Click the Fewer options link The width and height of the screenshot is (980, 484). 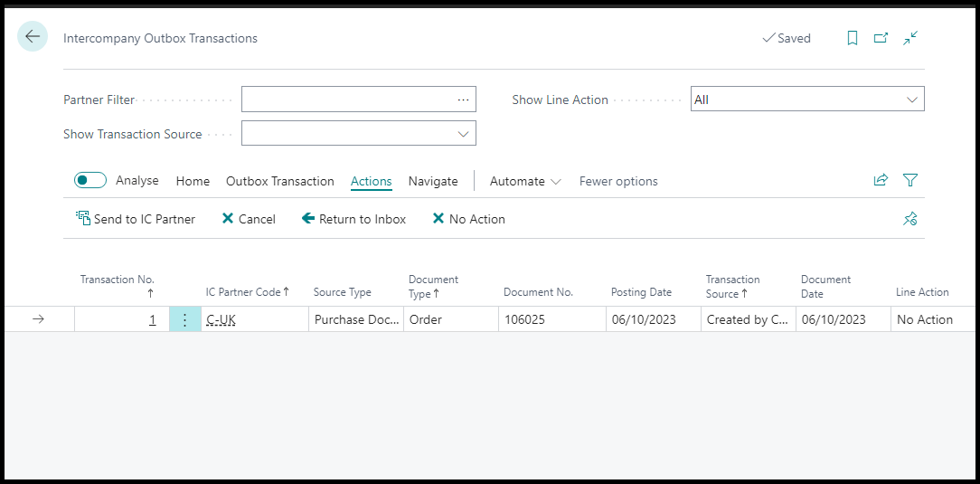pyautogui.click(x=618, y=181)
